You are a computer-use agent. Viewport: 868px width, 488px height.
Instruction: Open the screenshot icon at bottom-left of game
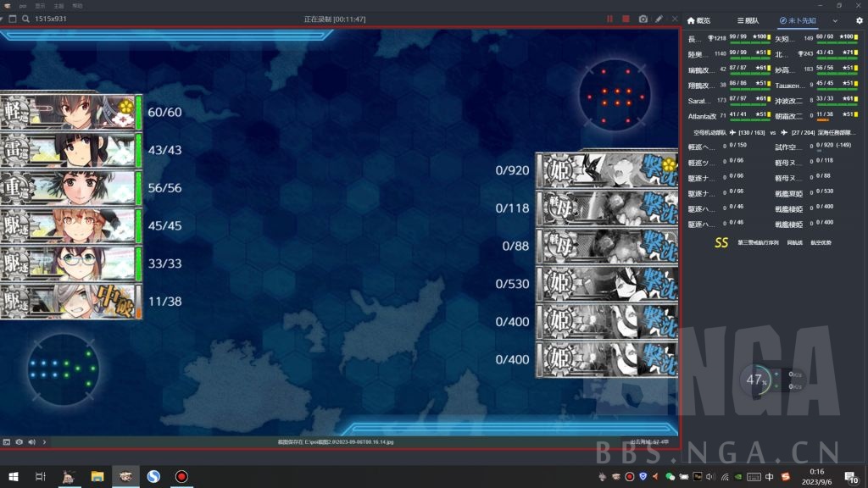tap(7, 441)
